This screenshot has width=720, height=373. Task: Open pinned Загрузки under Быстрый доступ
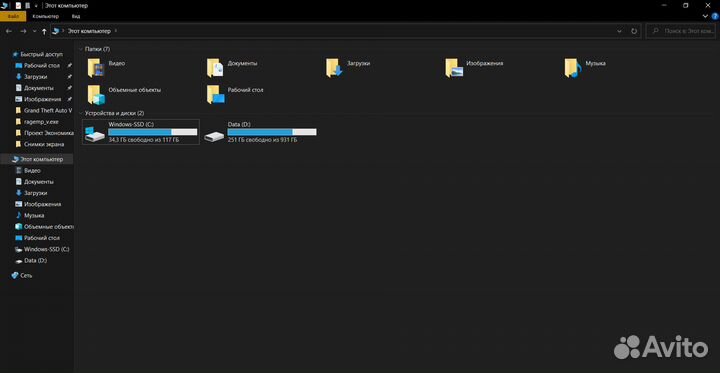click(32, 77)
